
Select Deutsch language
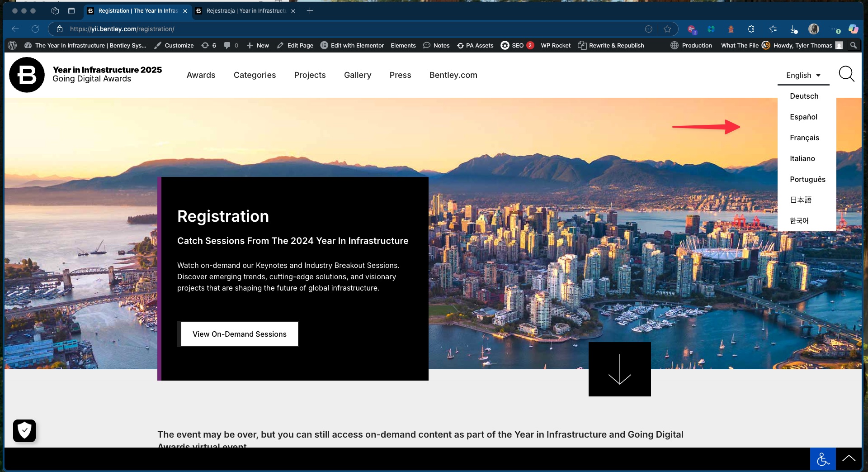click(804, 96)
